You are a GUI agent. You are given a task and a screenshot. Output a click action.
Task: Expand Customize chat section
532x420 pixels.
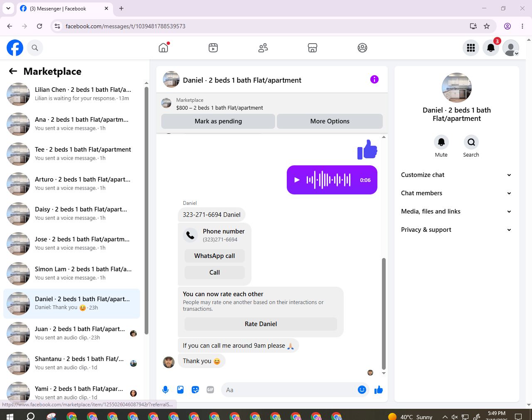point(456,175)
